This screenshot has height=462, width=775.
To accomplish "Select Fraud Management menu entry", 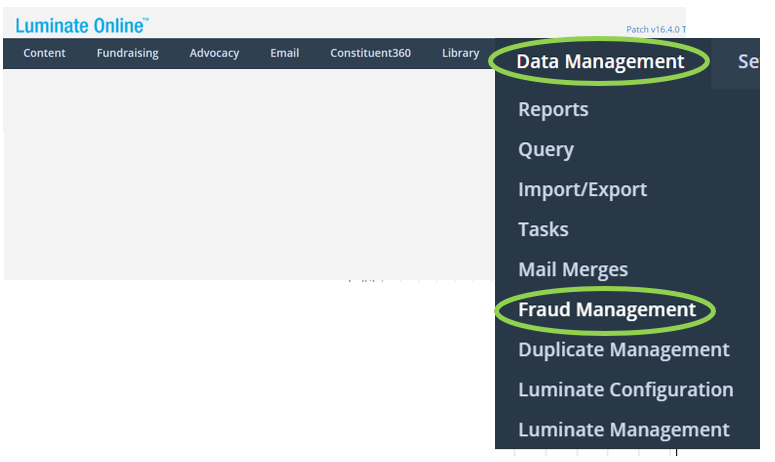I will 607,310.
